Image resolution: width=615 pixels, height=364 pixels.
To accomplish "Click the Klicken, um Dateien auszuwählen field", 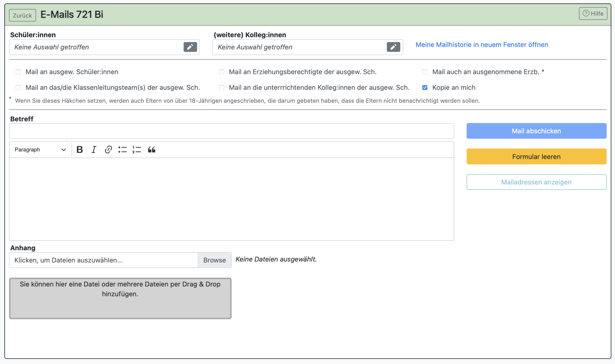I will pos(104,260).
